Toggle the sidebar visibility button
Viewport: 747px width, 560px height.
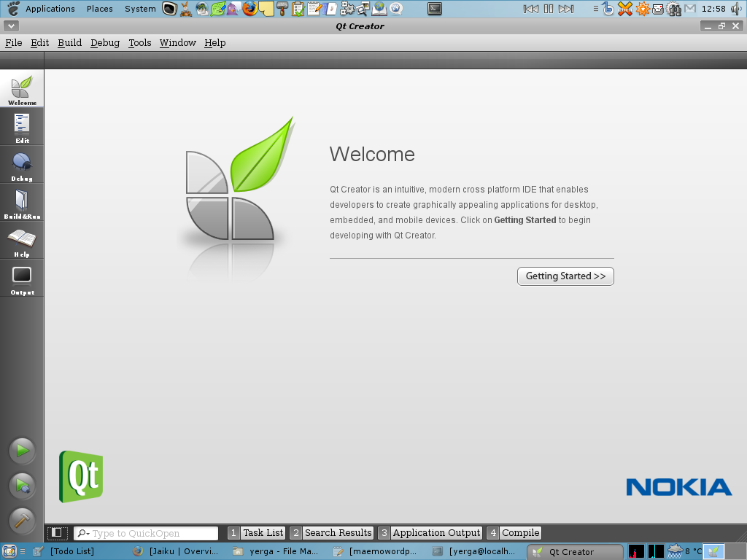tap(58, 533)
